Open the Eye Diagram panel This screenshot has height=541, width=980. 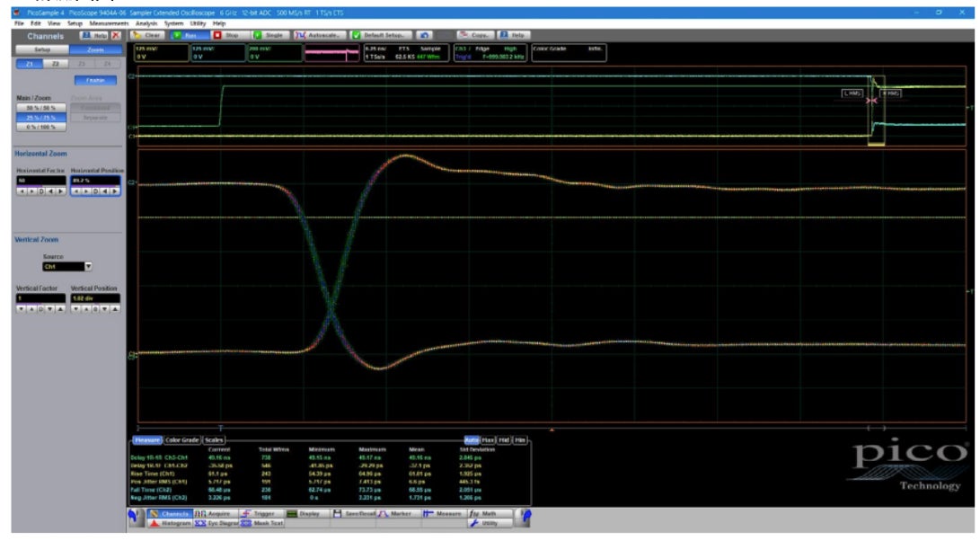click(216, 522)
